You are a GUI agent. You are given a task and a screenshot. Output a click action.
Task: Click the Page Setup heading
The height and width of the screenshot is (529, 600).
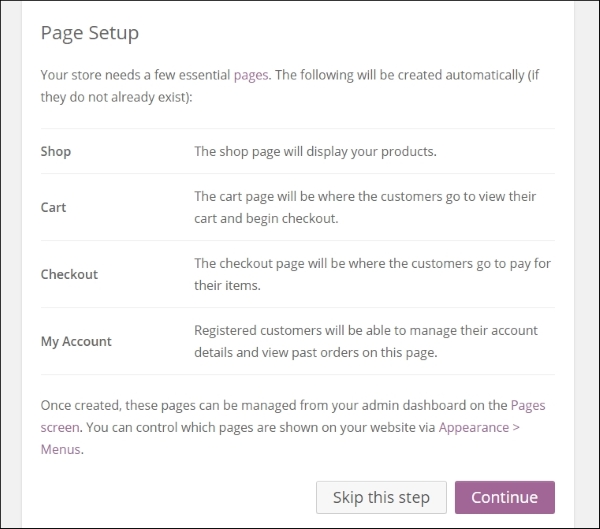point(90,33)
